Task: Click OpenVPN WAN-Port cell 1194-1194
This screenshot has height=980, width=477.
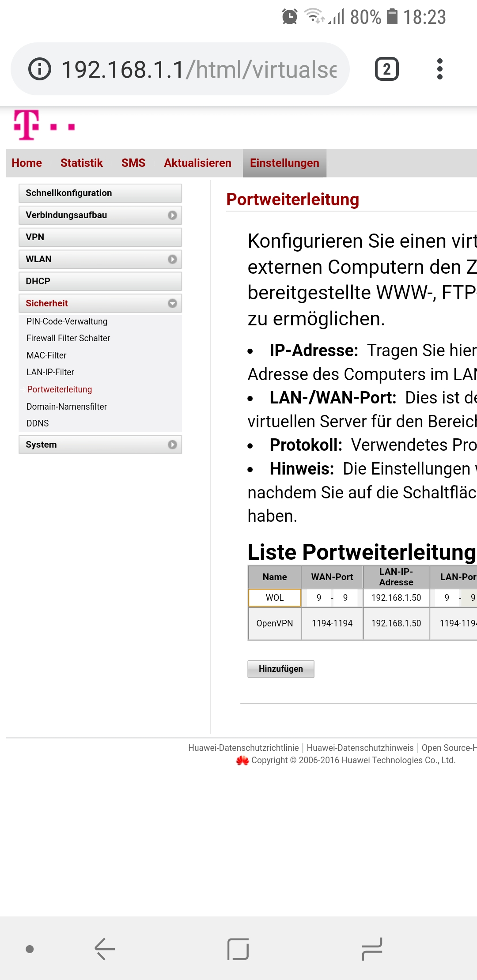Action: [332, 623]
